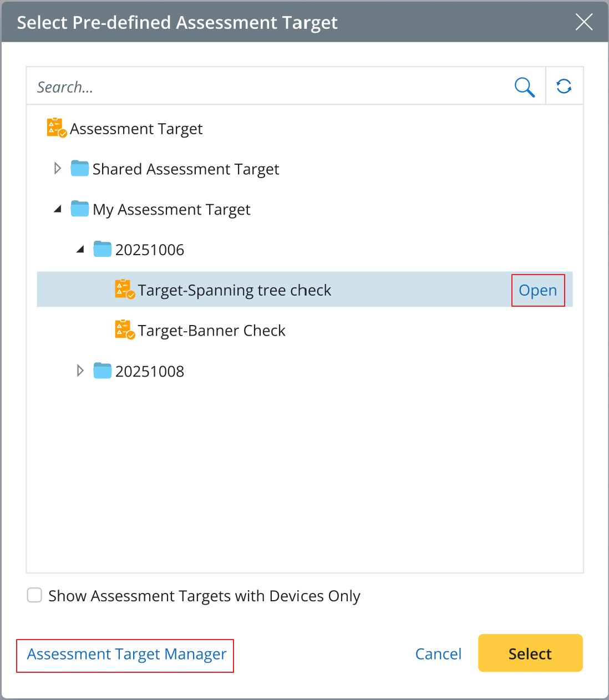
Task: Click the Target-Banner Check target icon
Action: (125, 330)
